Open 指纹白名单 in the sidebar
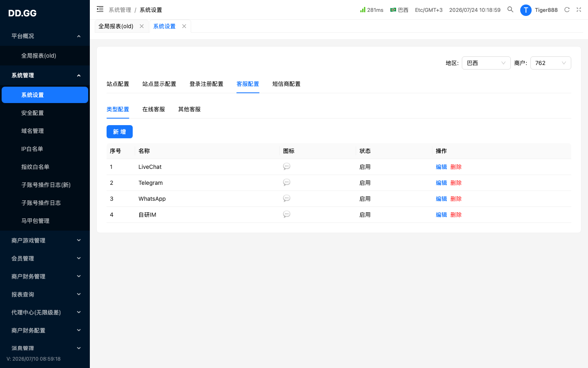The width and height of the screenshot is (588, 368). [x=45, y=167]
